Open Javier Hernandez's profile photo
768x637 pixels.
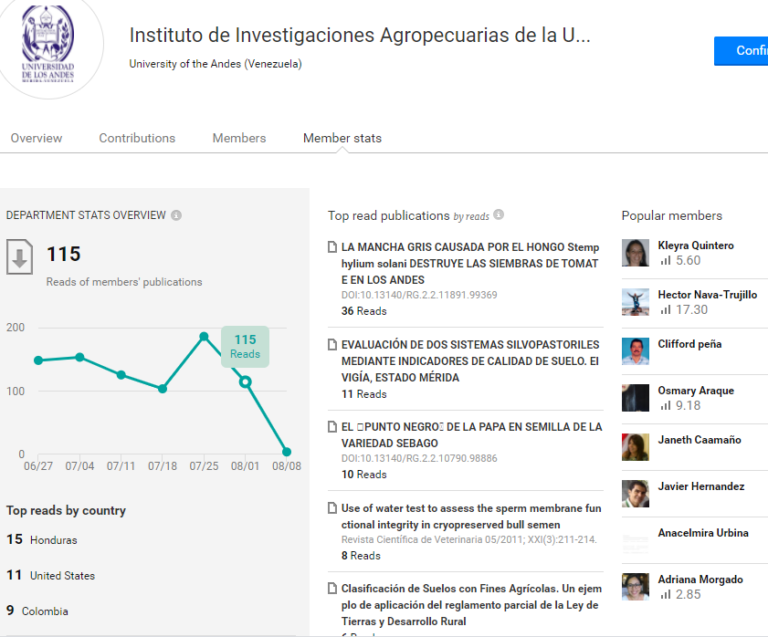coord(635,494)
